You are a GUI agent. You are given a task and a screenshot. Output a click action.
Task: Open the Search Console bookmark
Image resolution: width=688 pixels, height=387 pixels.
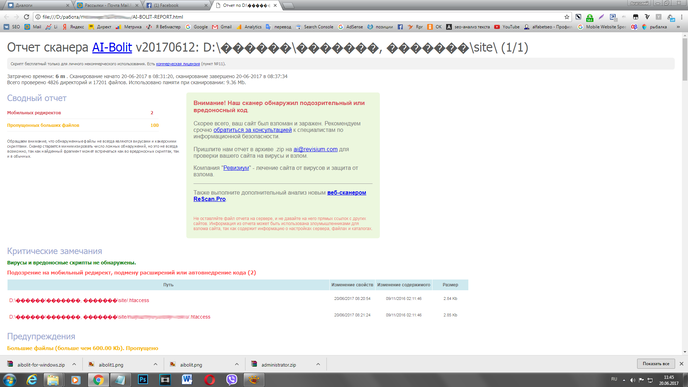315,27
